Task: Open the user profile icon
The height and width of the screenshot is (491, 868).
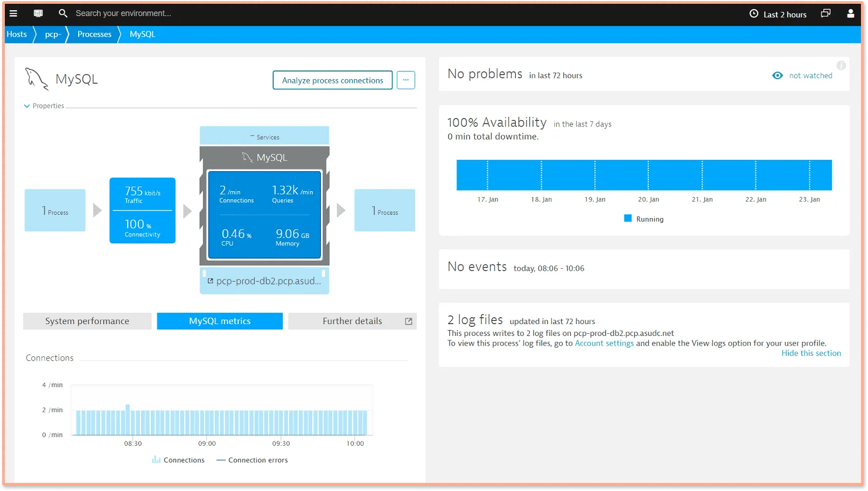Action: tap(851, 13)
